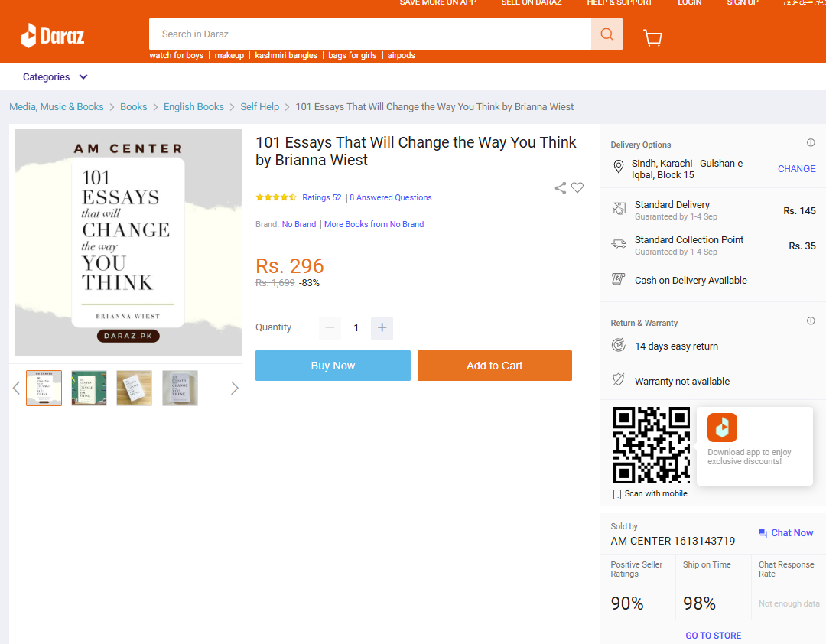Screen dimensions: 826x644
Task: Click Ship on Time 98% value
Action: [x=699, y=603]
